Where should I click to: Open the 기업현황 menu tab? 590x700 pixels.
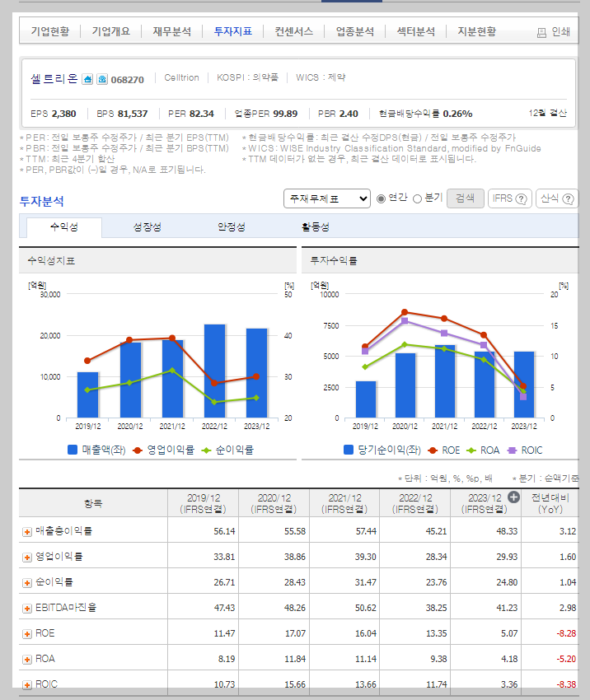50,31
